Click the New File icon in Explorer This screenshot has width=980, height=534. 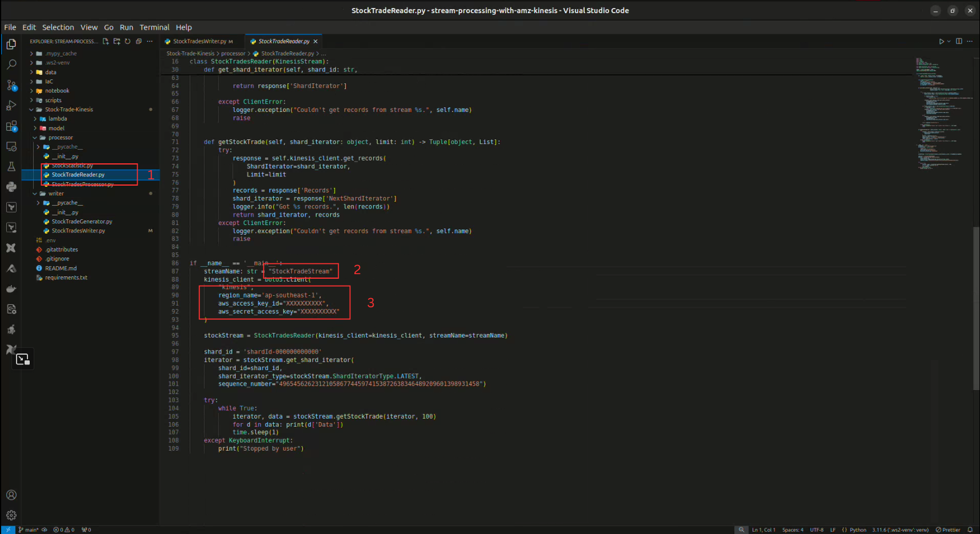pos(106,41)
